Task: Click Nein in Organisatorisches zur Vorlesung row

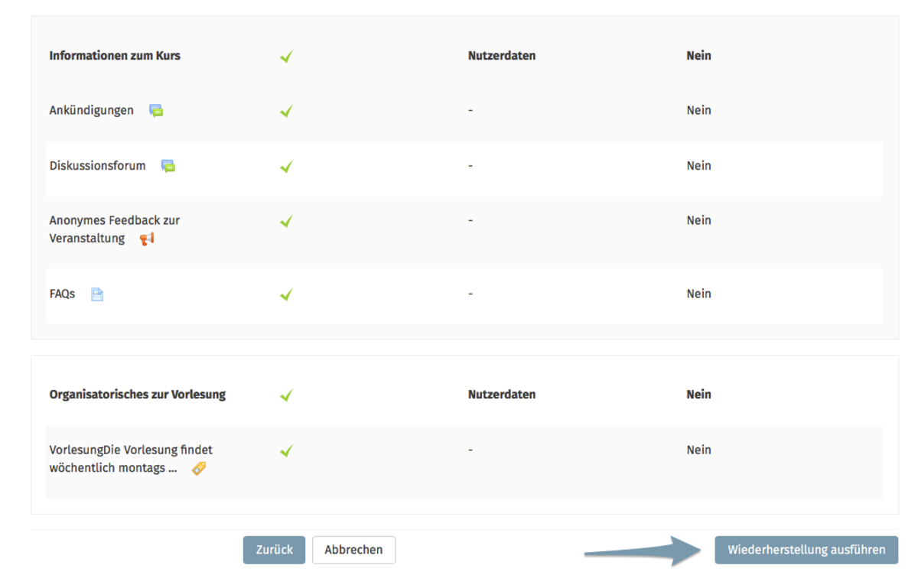Action: pos(698,395)
